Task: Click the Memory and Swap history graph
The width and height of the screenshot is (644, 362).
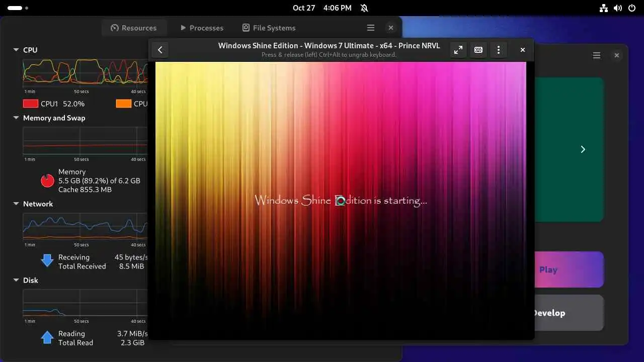Action: (85, 141)
